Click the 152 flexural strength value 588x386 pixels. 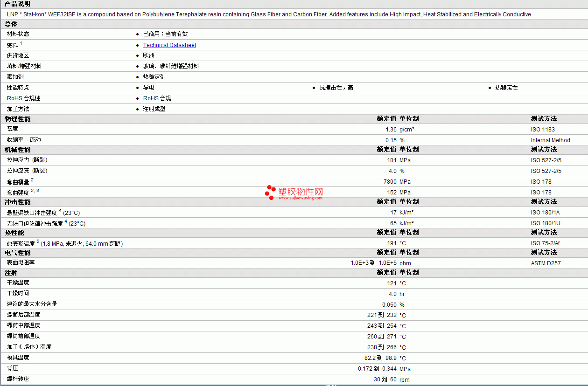point(392,193)
